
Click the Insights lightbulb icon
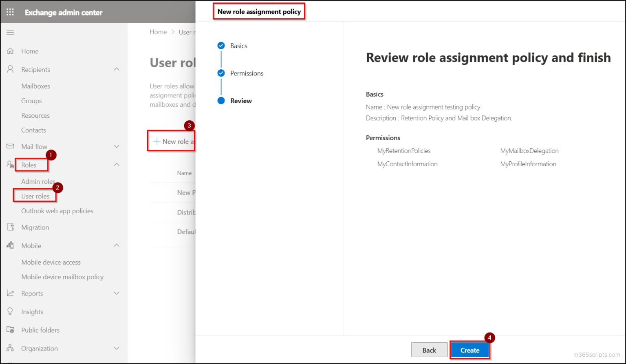click(10, 311)
